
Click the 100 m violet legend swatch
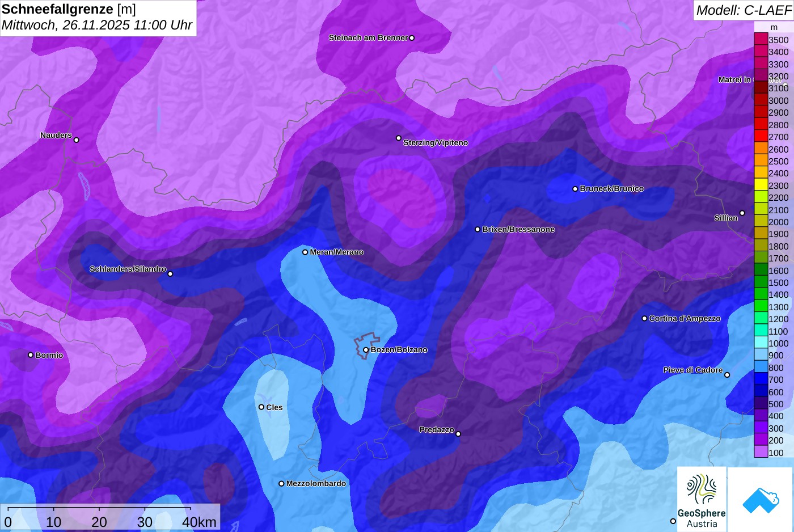click(761, 451)
